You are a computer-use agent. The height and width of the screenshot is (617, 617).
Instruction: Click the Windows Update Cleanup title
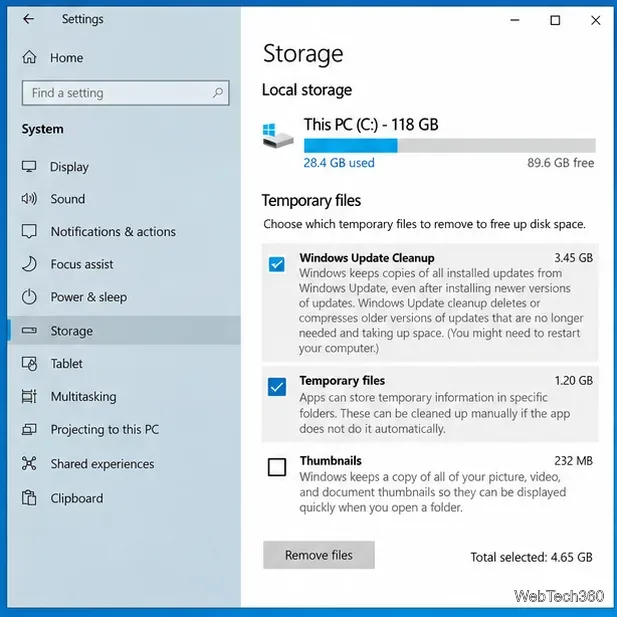(367, 258)
